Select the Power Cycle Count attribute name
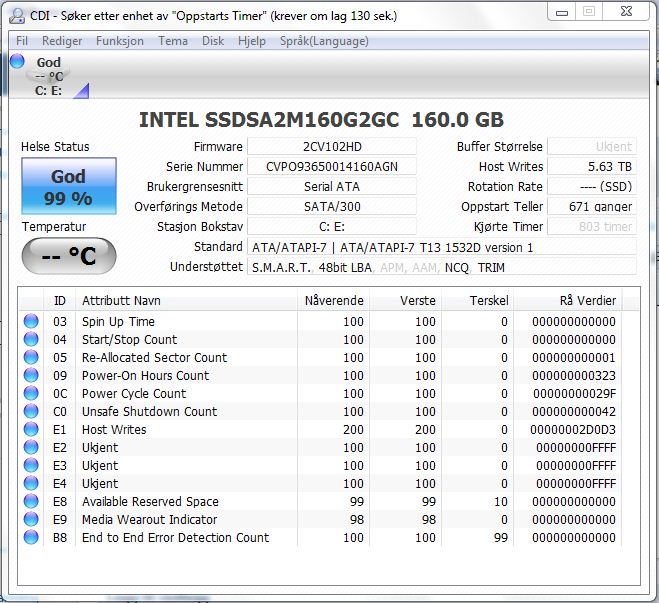Viewport: 659px width, 603px height. (x=134, y=394)
